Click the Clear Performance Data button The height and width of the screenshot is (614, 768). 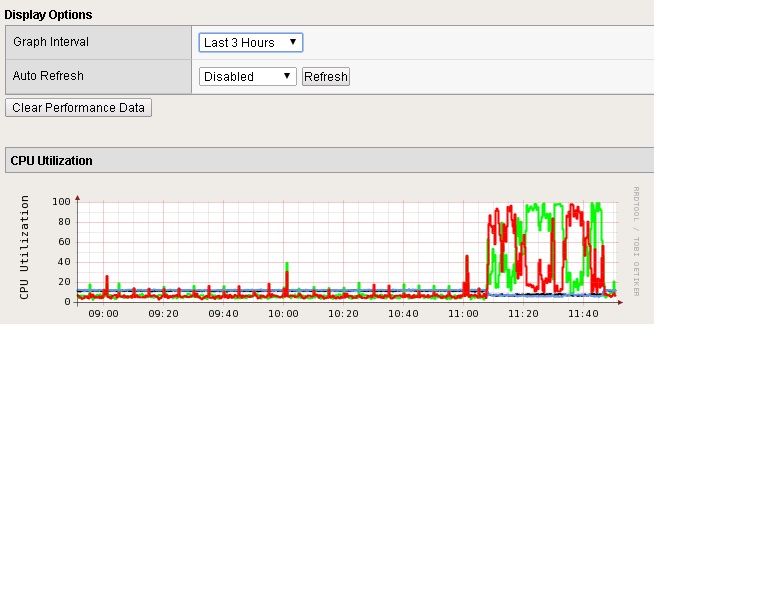coord(78,108)
